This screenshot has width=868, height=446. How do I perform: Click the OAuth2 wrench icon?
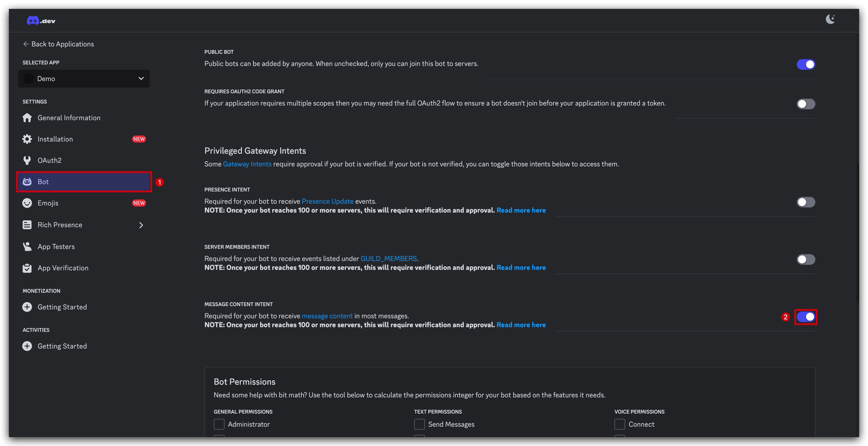27,160
